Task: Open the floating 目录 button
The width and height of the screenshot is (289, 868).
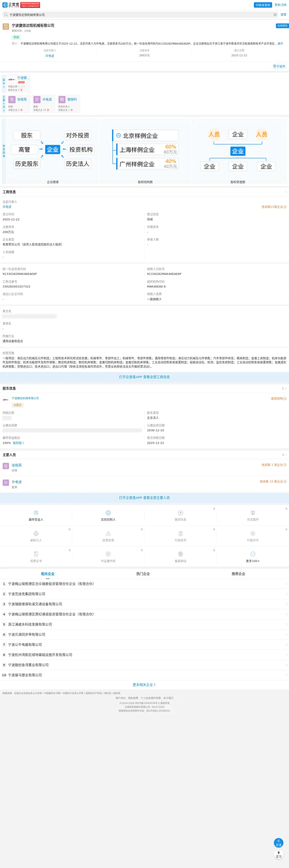Action: 279,843
